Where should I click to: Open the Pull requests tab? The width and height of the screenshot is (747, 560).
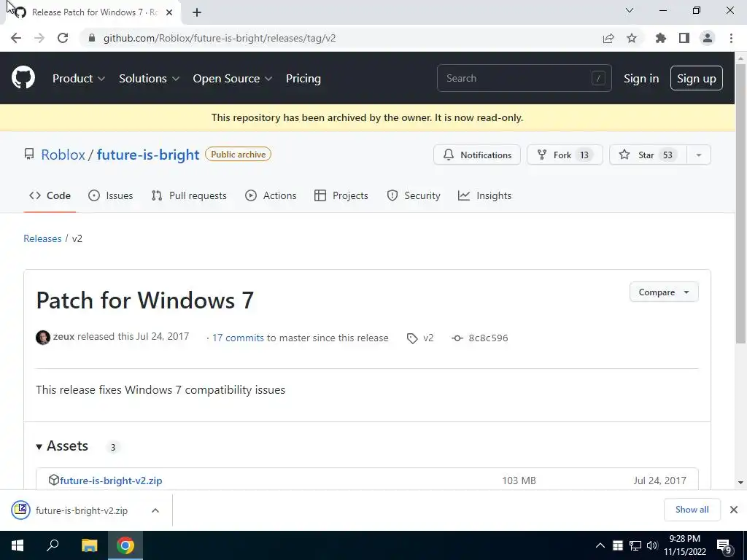point(189,195)
